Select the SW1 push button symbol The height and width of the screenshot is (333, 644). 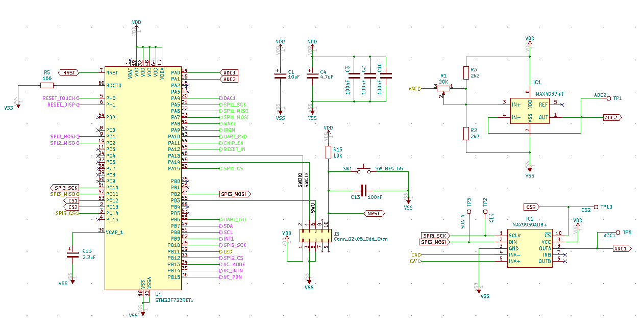364,170
